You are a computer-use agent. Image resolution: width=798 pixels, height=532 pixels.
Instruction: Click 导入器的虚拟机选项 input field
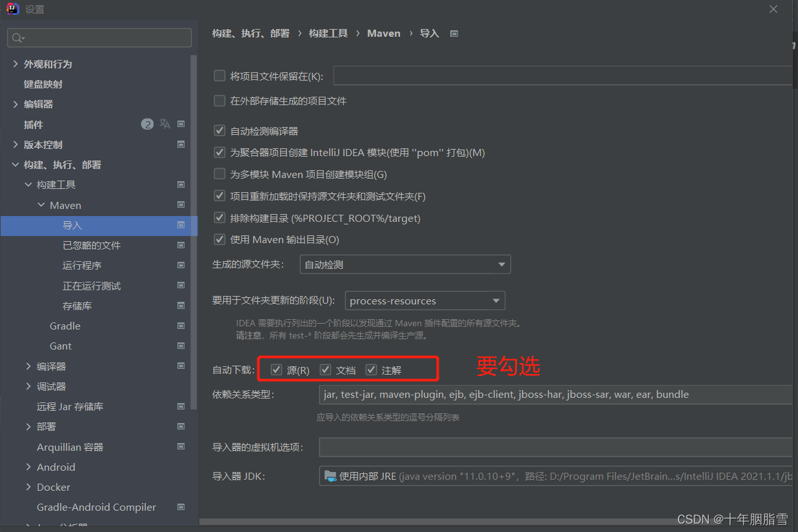[555, 447]
